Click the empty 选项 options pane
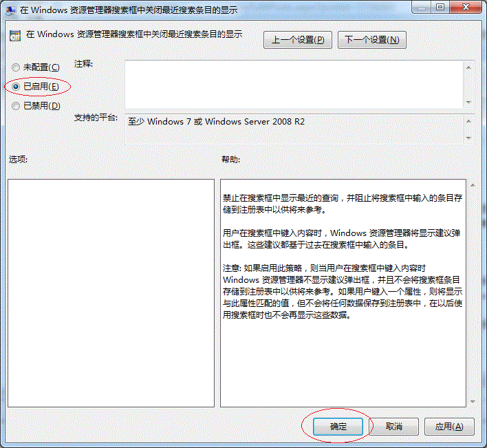Viewport: 487px width, 448px height. click(111, 293)
